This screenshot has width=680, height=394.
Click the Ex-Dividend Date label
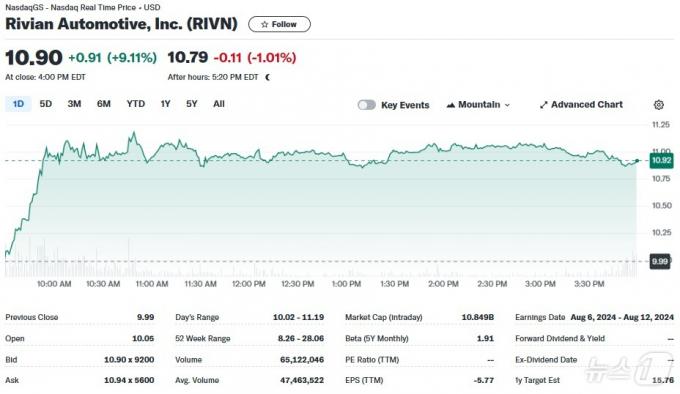(x=546, y=360)
